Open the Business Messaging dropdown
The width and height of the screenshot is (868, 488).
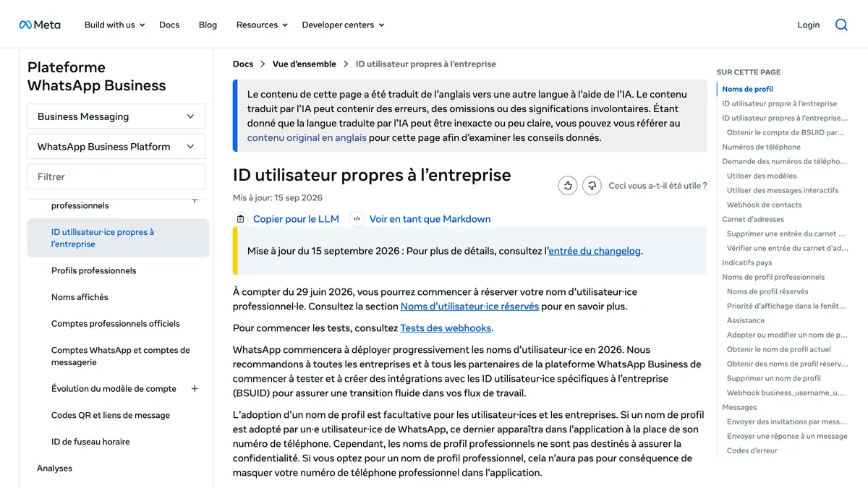coord(116,116)
